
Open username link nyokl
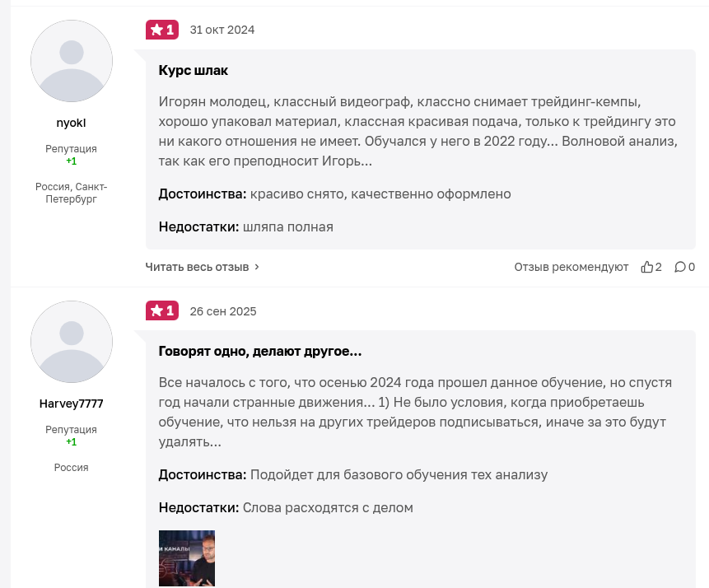[72, 124]
